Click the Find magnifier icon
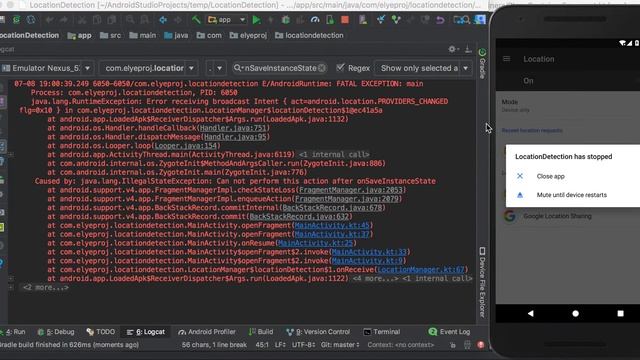Viewport: 640px width, 360px height. (130, 20)
